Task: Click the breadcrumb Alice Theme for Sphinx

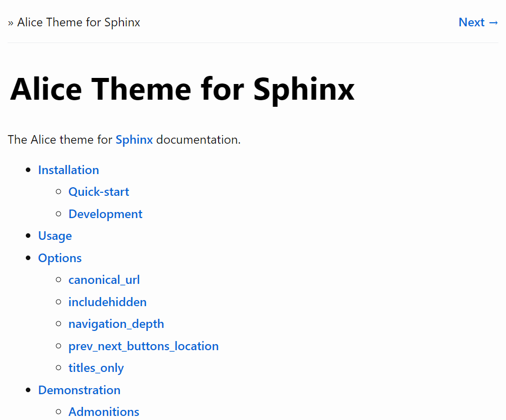Action: [x=78, y=22]
